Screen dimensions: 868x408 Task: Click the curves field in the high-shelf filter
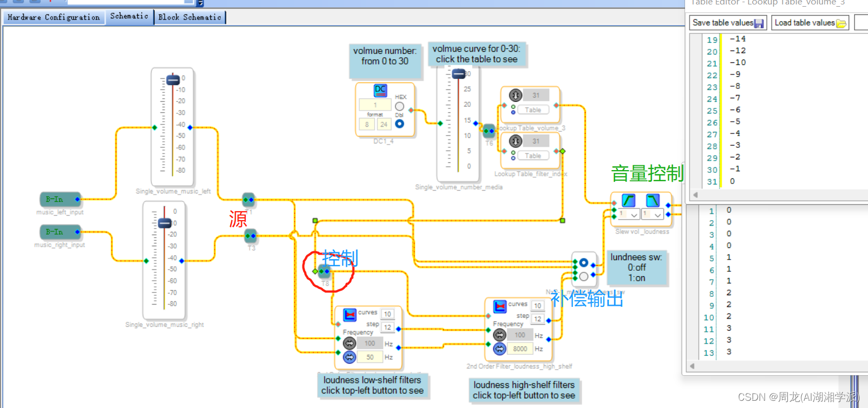click(x=537, y=305)
